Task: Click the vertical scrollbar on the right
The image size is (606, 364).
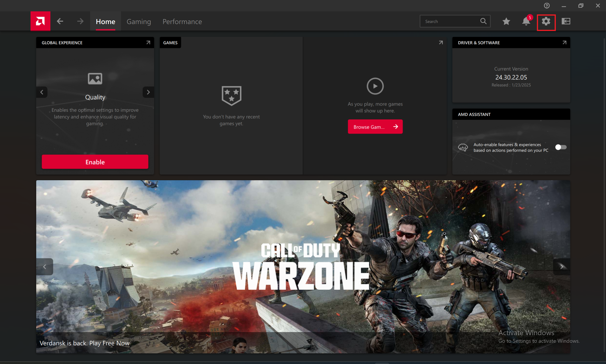Action: click(604, 195)
